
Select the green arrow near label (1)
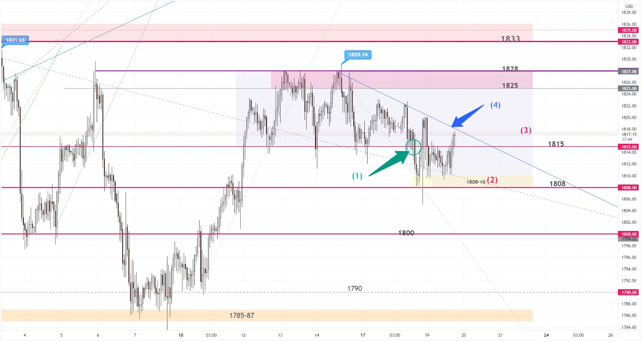click(389, 163)
